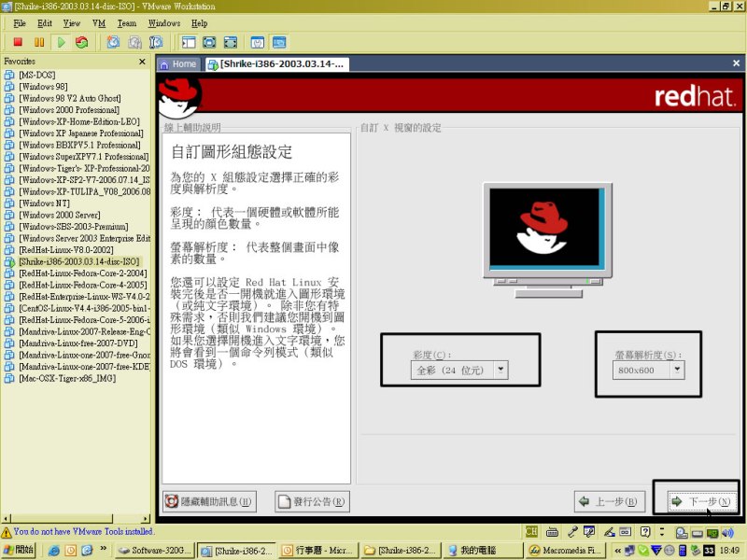Click the Internet Explorer quick launch icon
The width and height of the screenshot is (747, 560).
[x=54, y=551]
